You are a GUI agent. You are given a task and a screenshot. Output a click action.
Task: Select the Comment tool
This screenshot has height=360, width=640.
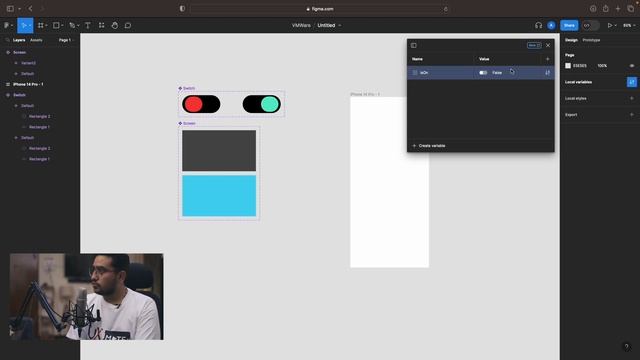pos(128,25)
